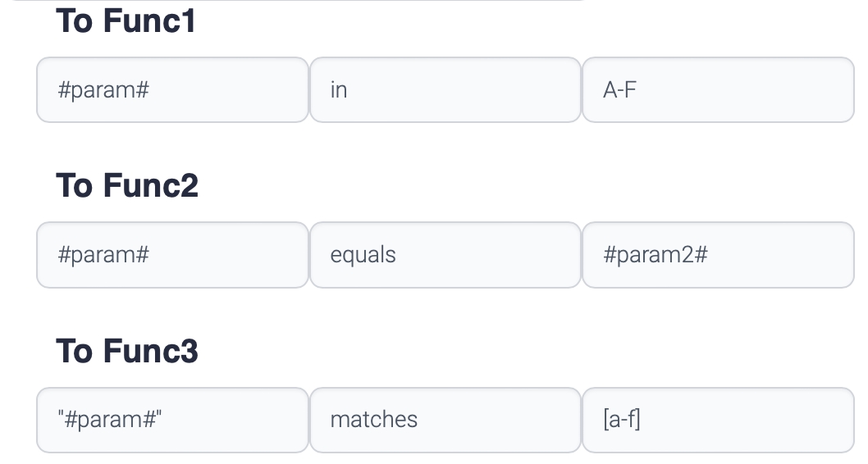Click the #param# field under To Func1
The width and height of the screenshot is (868, 464).
pyautogui.click(x=172, y=90)
